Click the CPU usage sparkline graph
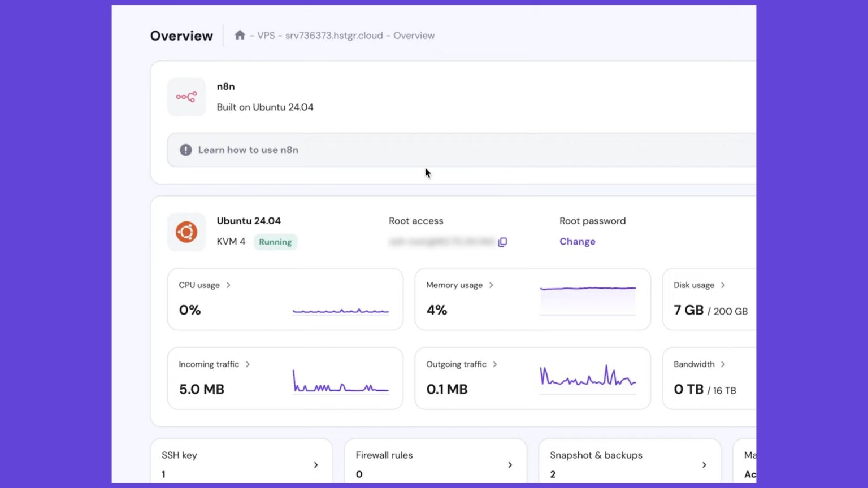Image resolution: width=868 pixels, height=488 pixels. [x=340, y=311]
